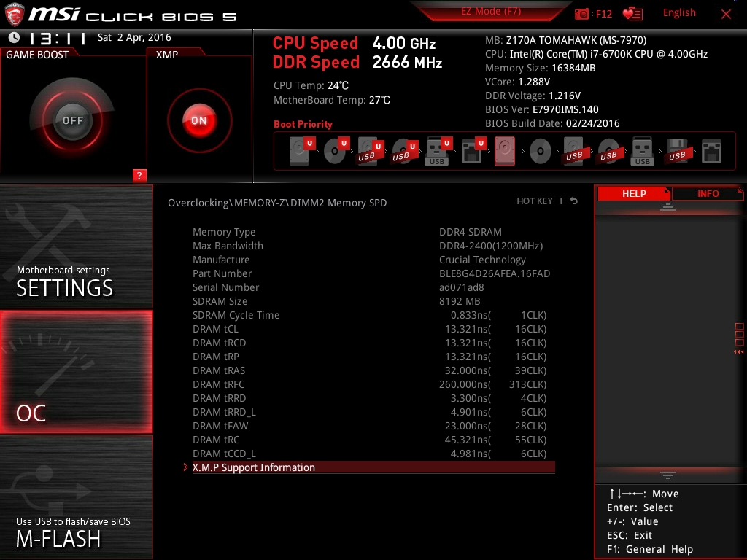Go back using the hot key return arrow
747x560 pixels.
[x=574, y=201]
